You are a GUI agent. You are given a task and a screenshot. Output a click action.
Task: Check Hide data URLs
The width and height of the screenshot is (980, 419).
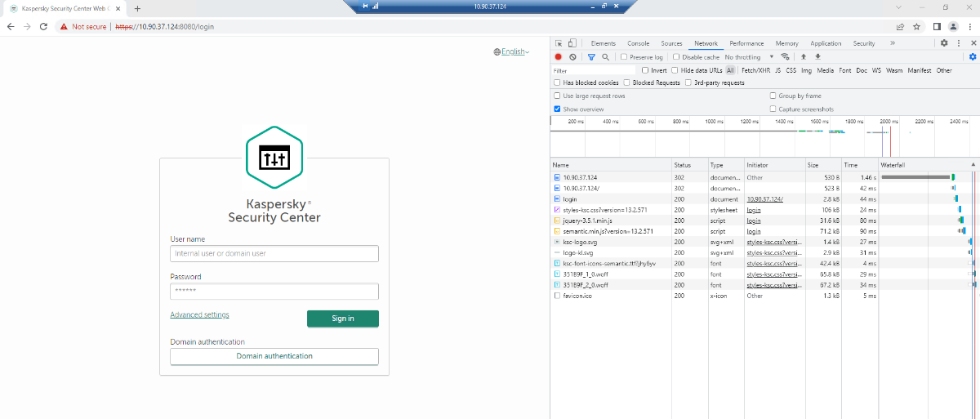(x=675, y=70)
